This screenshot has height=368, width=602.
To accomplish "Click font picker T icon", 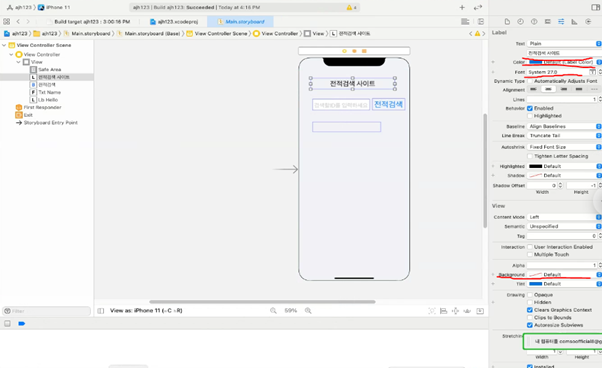I will (592, 72).
